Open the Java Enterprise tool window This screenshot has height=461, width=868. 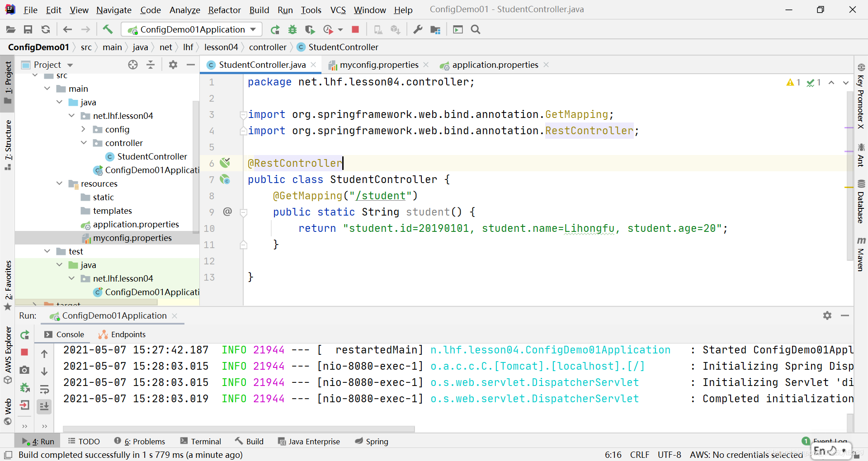click(309, 441)
